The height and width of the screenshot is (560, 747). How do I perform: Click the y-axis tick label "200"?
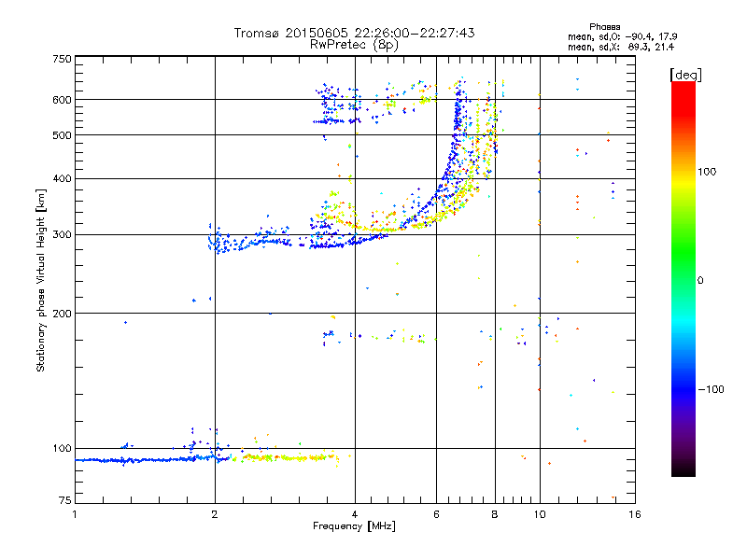62,314
